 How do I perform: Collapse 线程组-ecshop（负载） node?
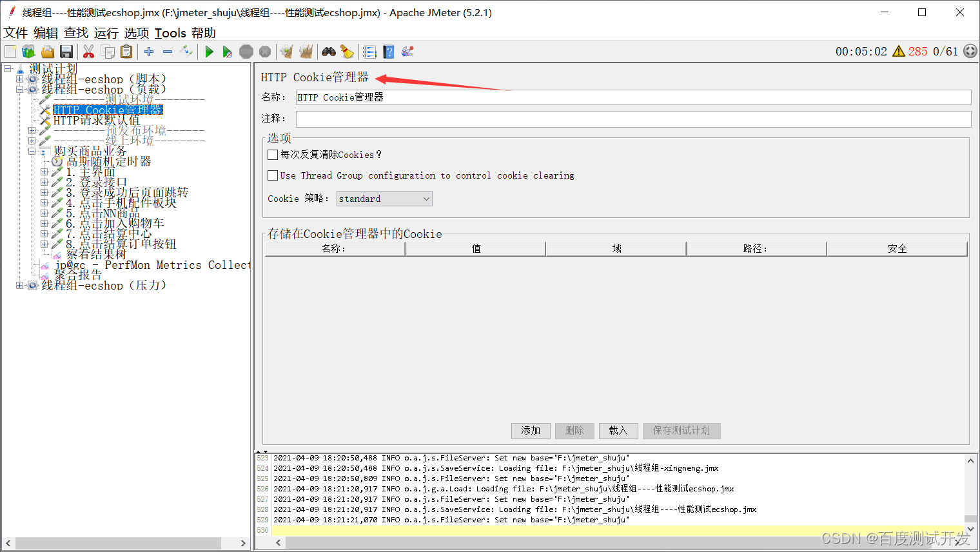(x=19, y=89)
